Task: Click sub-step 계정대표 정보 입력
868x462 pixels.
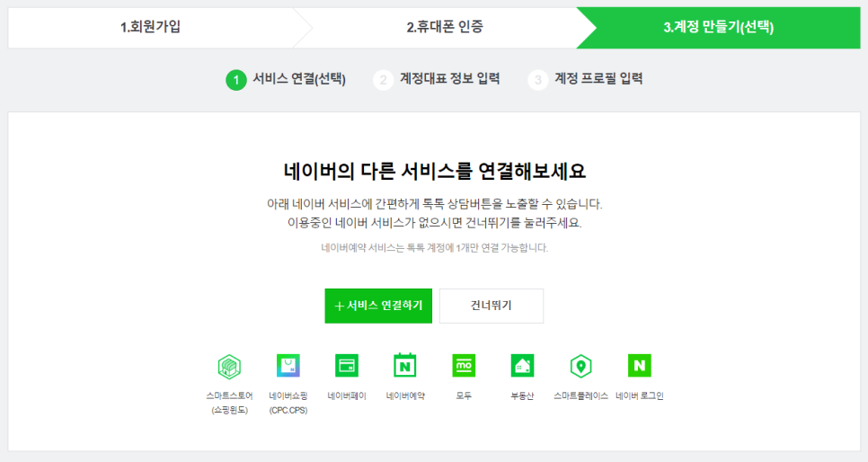Action: pyautogui.click(x=437, y=79)
